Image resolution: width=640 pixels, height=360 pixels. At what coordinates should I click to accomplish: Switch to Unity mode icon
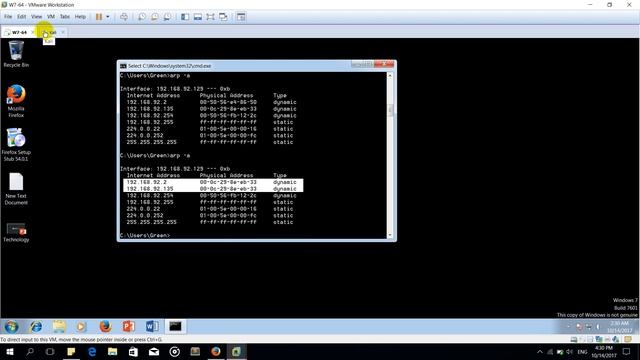[x=223, y=17]
